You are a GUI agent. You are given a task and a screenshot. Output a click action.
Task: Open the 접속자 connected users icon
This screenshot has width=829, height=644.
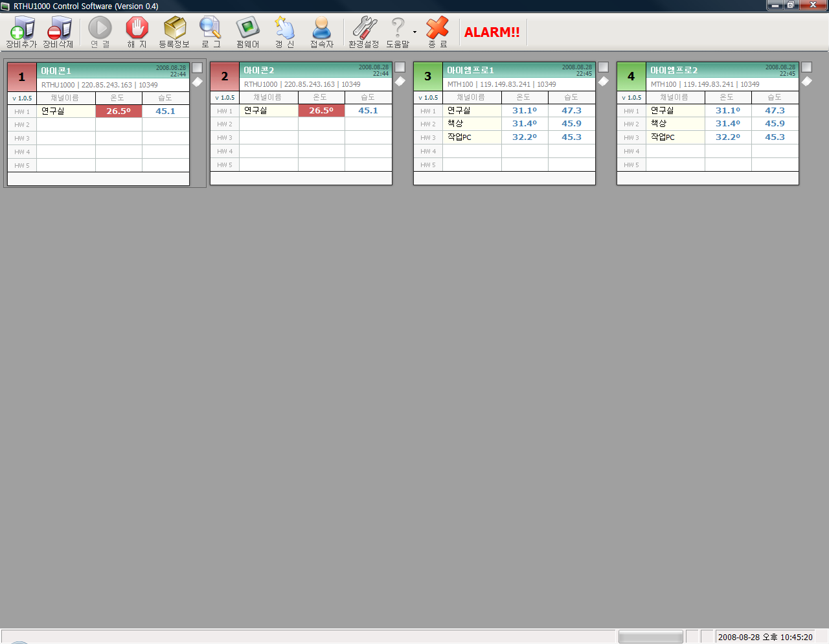[x=321, y=32]
